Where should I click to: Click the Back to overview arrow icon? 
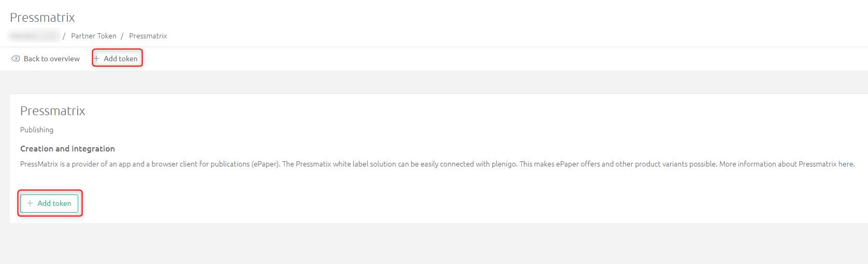tap(16, 59)
